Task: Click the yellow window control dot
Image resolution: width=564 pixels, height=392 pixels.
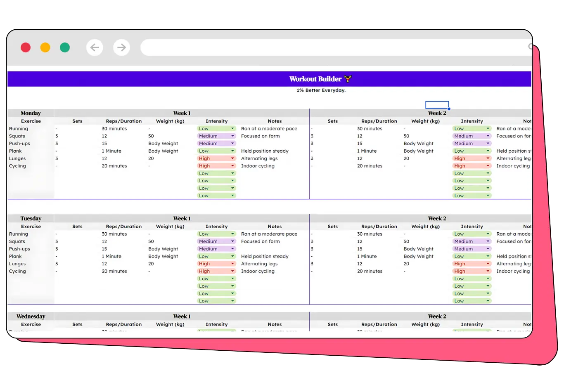Action: 45,47
